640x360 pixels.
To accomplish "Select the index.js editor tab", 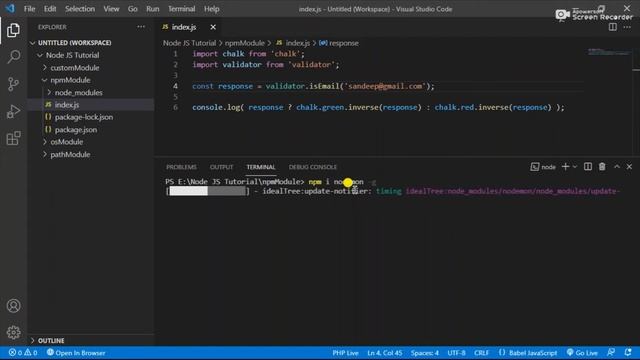I will [x=184, y=27].
